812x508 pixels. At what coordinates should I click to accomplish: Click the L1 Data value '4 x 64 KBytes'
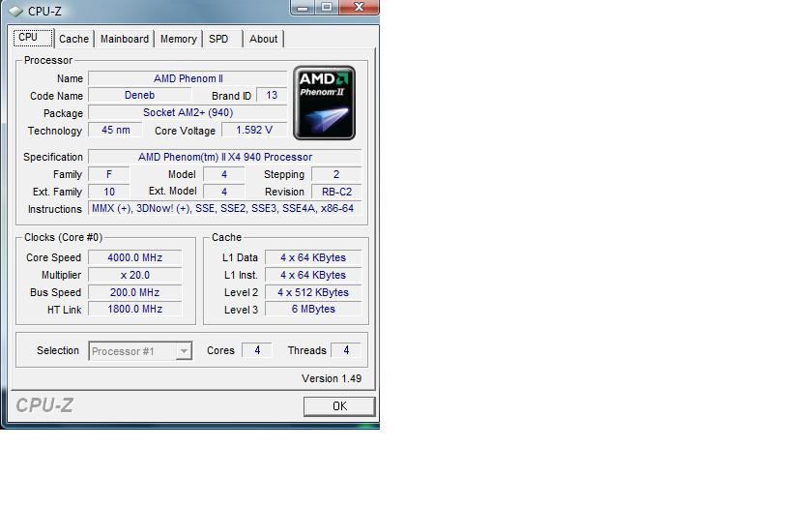(313, 257)
